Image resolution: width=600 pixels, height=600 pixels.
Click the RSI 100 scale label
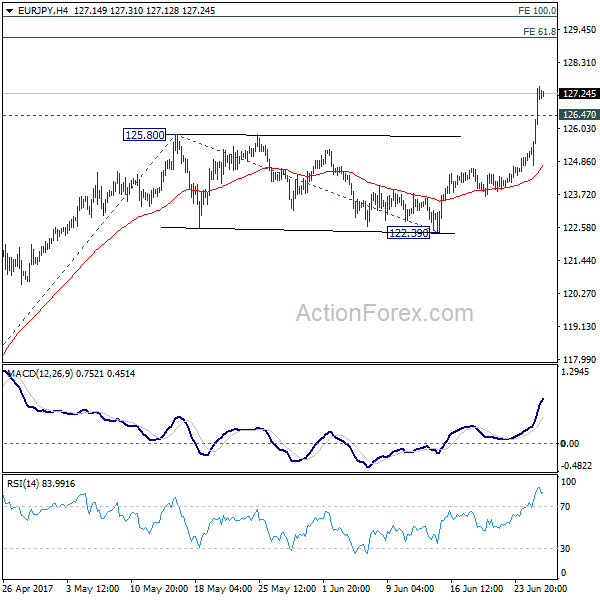coord(568,482)
